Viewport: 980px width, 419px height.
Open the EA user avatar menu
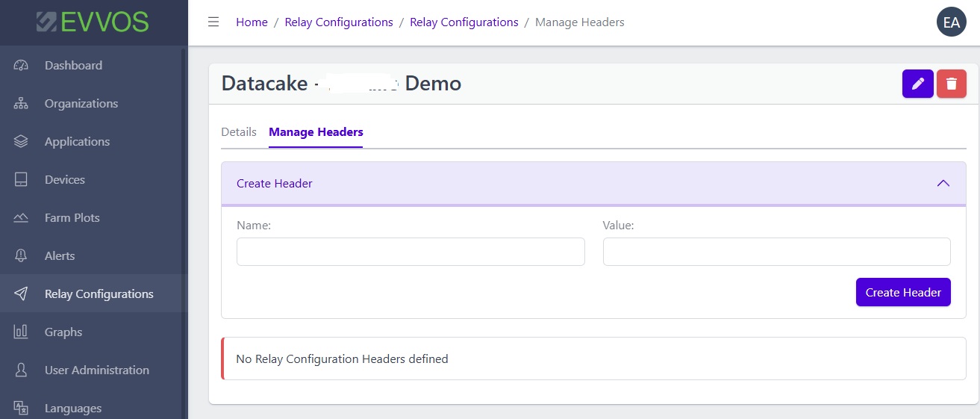tap(951, 22)
